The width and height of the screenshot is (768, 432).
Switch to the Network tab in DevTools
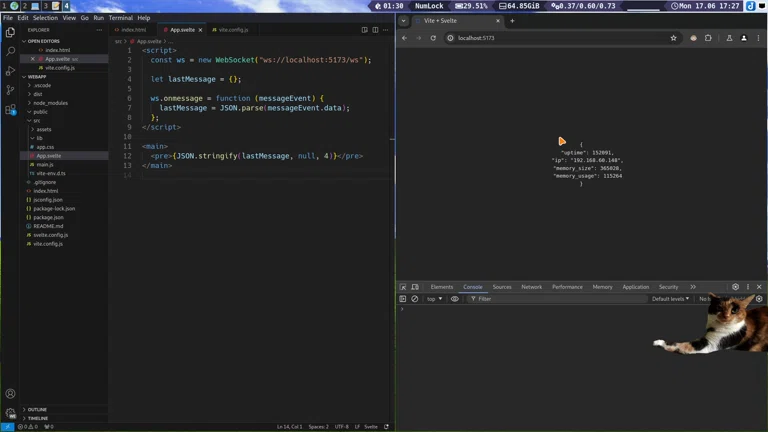pos(531,287)
